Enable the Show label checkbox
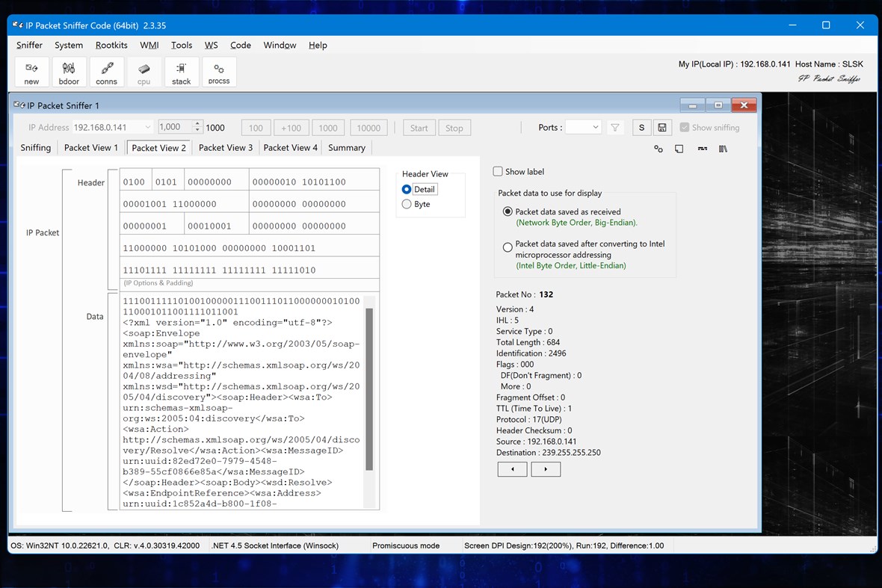 point(498,171)
